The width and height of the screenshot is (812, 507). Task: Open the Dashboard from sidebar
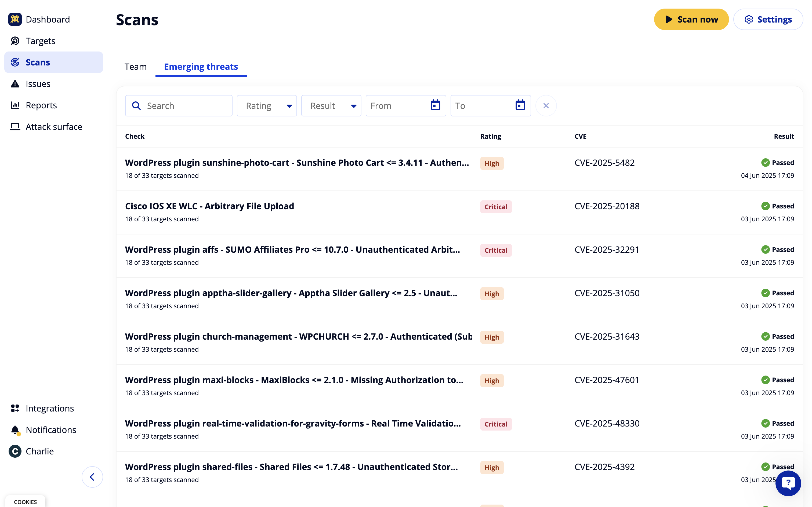point(48,19)
